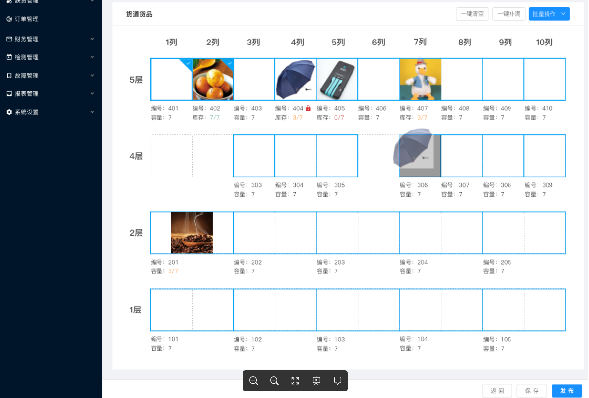
Task: Open the 批量操作 dropdown button
Action: [x=549, y=14]
